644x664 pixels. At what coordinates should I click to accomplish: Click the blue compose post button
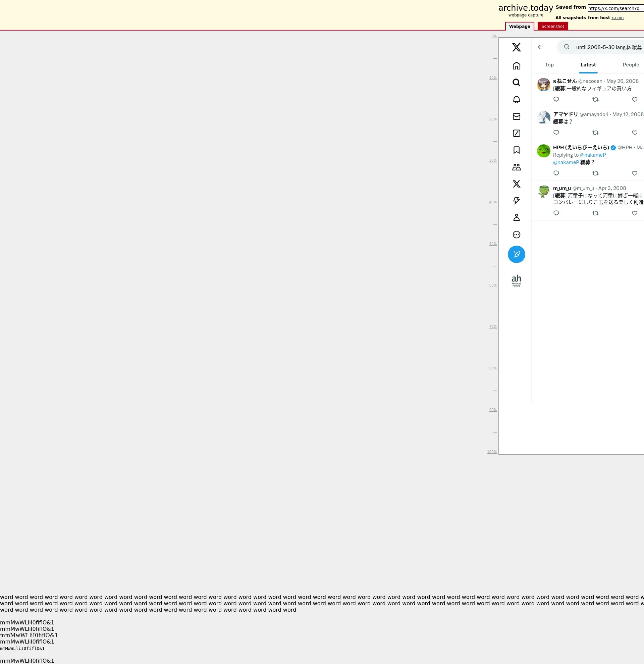516,254
